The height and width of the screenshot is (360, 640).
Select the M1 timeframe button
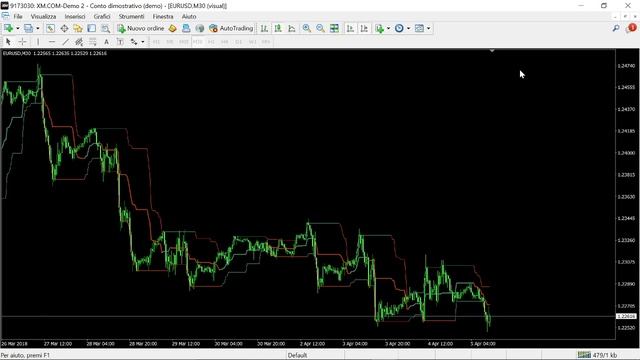pos(156,42)
